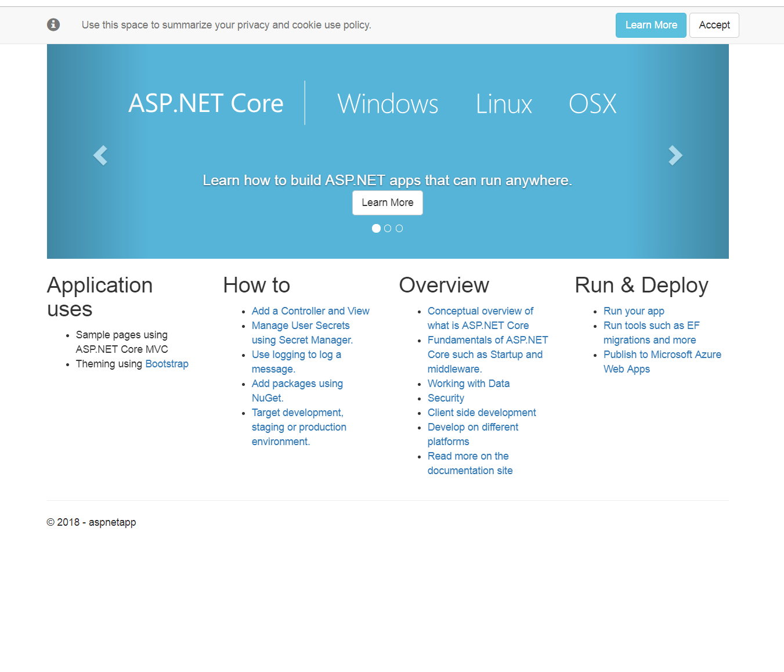Open Run tools such as EF migrations

coord(651,333)
